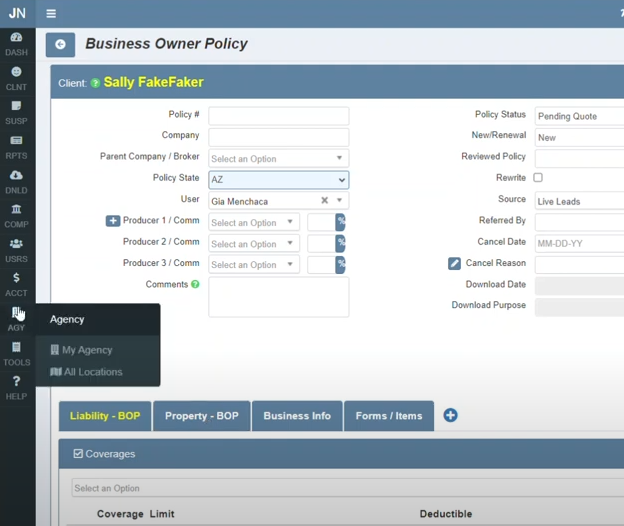This screenshot has width=624, height=526.
Task: Select My Agency from the Agency menu
Action: [x=86, y=350]
